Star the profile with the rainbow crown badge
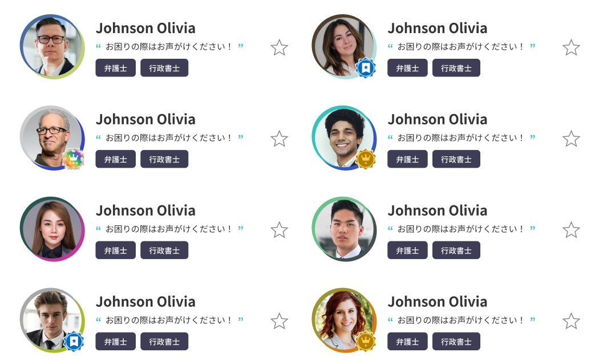Viewport: 595px width, 364px height. click(279, 139)
